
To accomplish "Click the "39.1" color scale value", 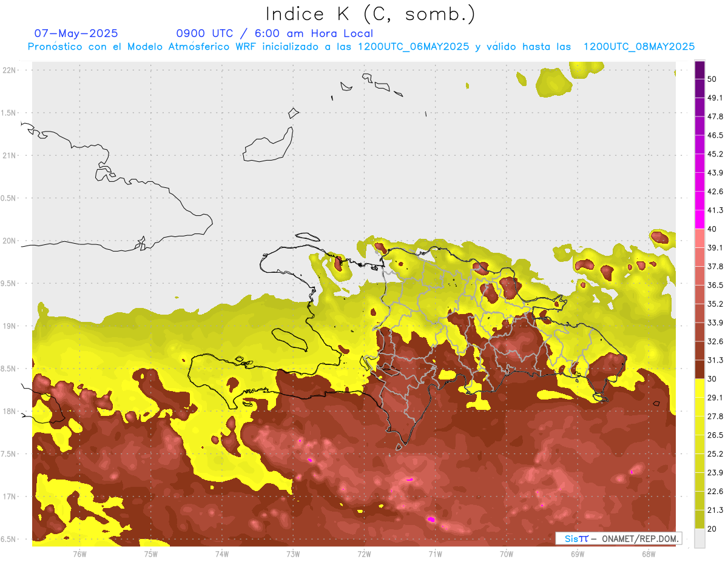I will pyautogui.click(x=715, y=247).
